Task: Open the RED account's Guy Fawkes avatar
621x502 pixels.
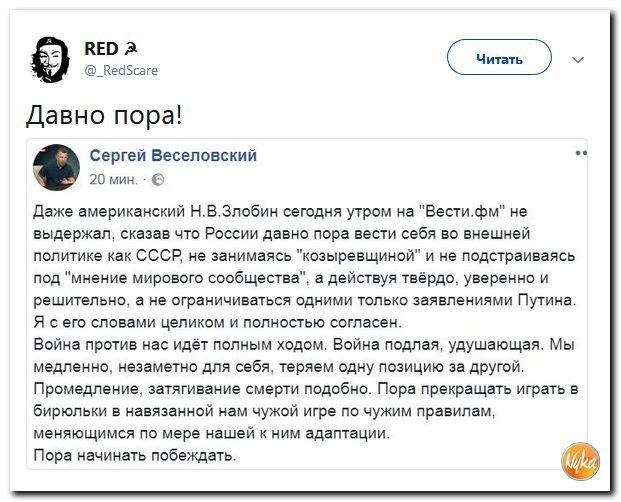Action: (x=50, y=59)
